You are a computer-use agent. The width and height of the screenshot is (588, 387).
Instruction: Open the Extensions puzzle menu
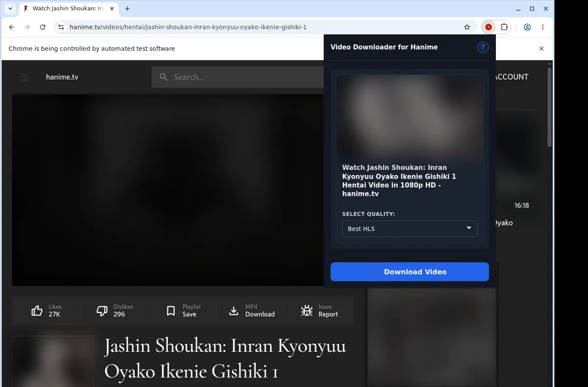[504, 27]
